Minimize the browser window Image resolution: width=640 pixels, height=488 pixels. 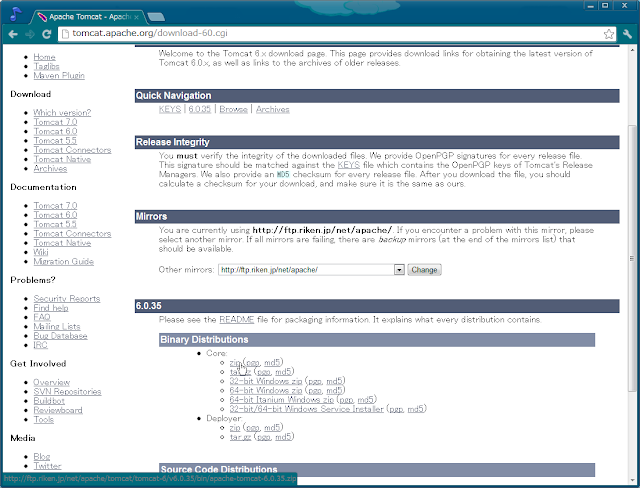coord(591,5)
